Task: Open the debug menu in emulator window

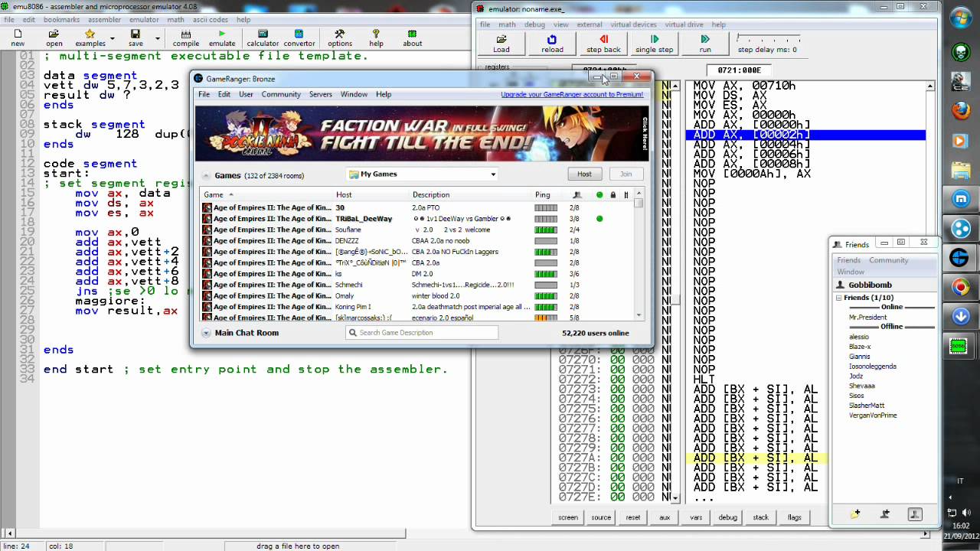Action: click(x=535, y=24)
